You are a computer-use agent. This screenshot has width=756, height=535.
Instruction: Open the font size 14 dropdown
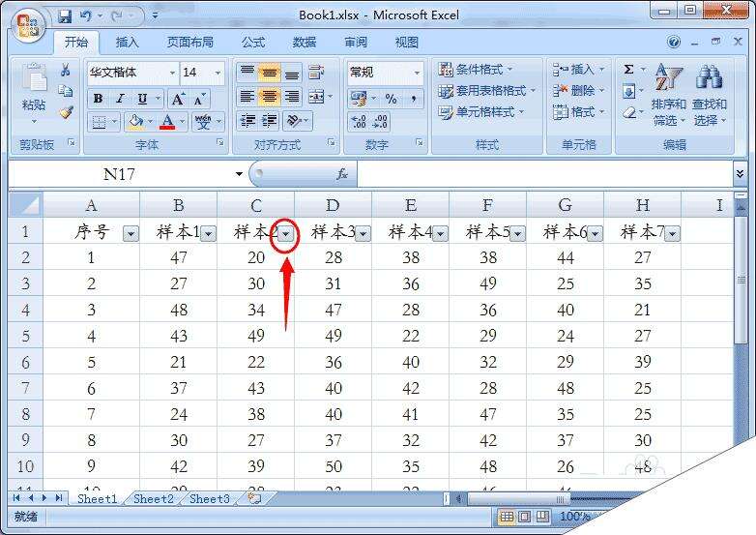click(218, 73)
